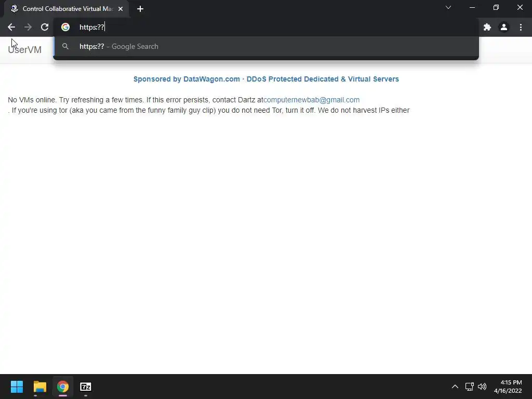Go back using Chrome's back arrow

11,27
